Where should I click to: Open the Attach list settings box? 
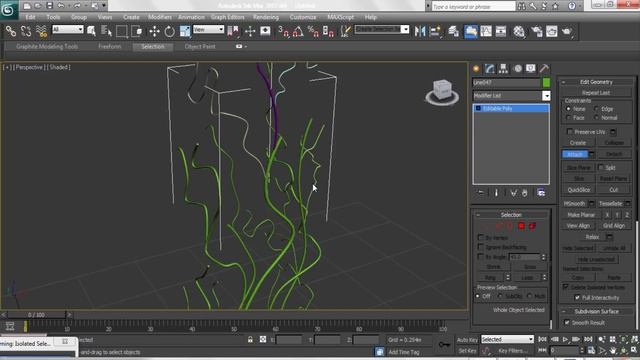coord(591,154)
